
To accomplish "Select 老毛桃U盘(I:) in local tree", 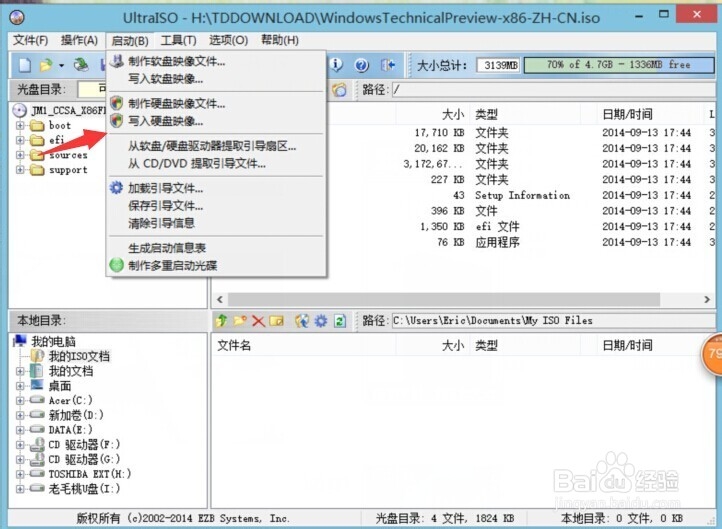I will (84, 488).
